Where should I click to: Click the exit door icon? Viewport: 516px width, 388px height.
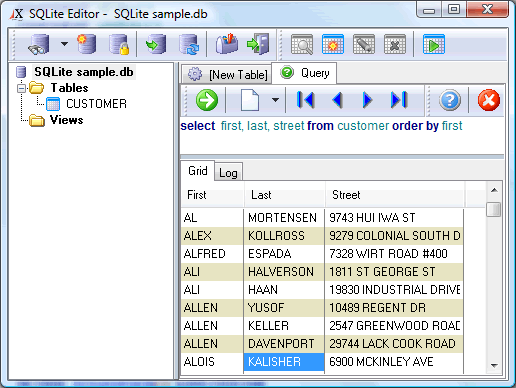258,44
